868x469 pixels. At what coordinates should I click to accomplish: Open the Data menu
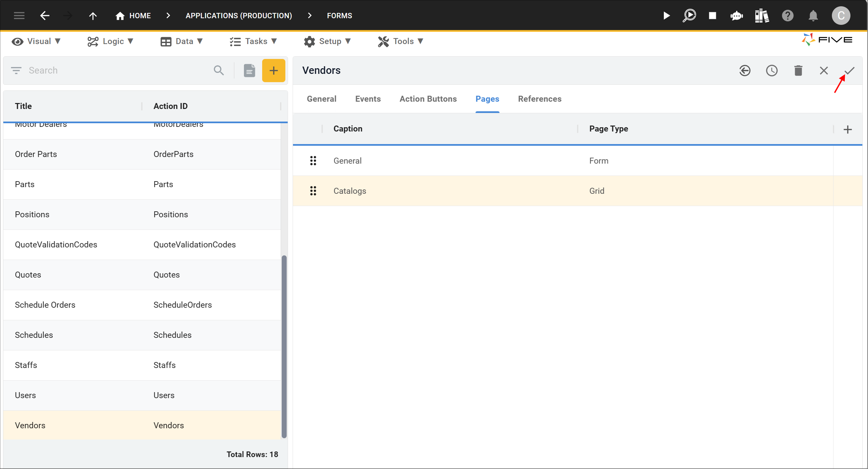click(182, 41)
